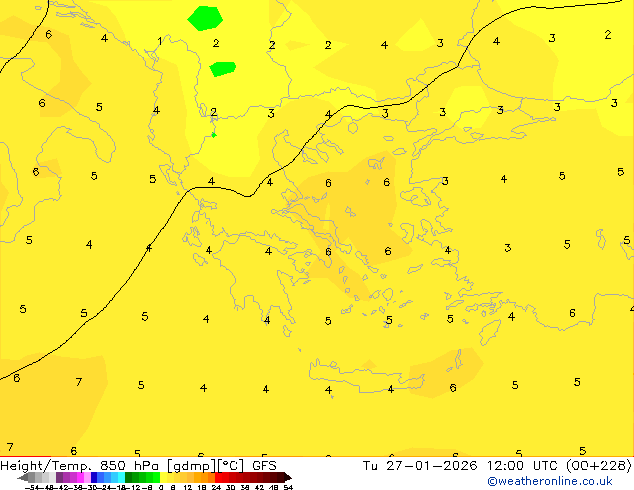This screenshot has height=490, width=634.
Task: Click the smaller green patch below it
Action: point(222,68)
